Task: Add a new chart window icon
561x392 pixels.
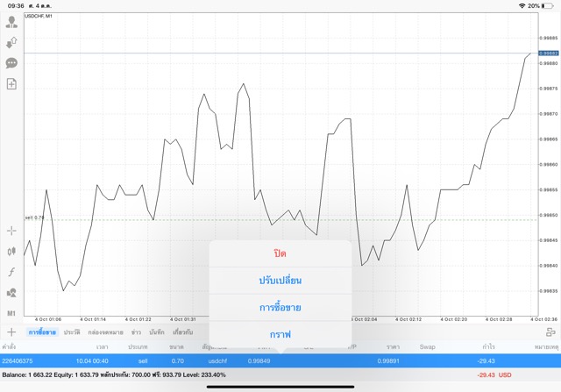Action: [11, 84]
